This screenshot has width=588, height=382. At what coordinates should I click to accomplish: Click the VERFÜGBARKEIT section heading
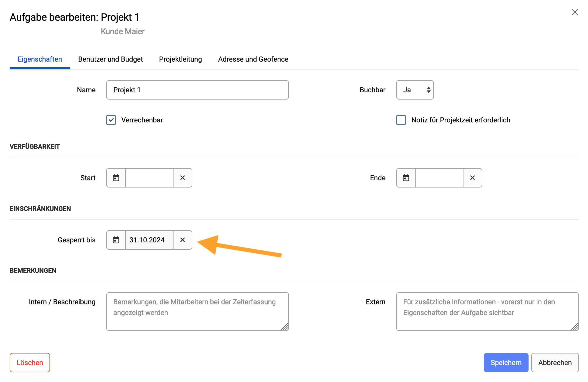[x=35, y=147]
